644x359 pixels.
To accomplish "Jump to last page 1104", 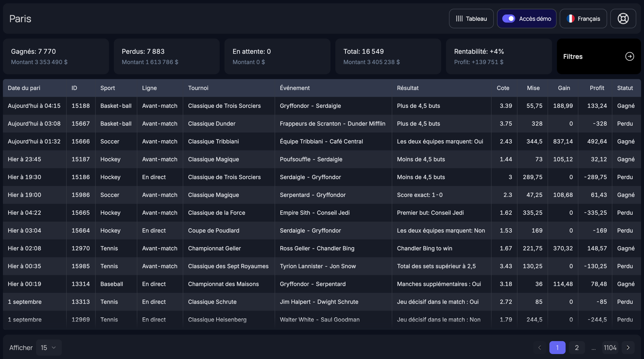I will (610, 348).
